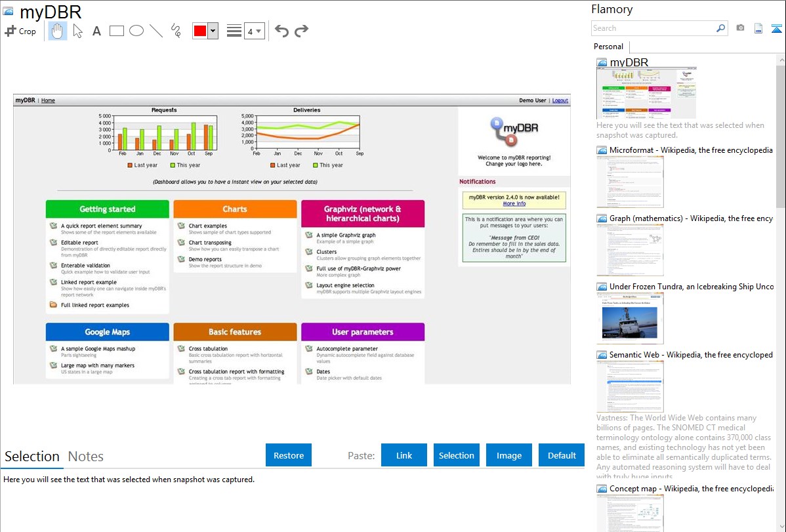Viewport: 786px width, 532px height.
Task: Select the straight line tool
Action: coord(156,31)
